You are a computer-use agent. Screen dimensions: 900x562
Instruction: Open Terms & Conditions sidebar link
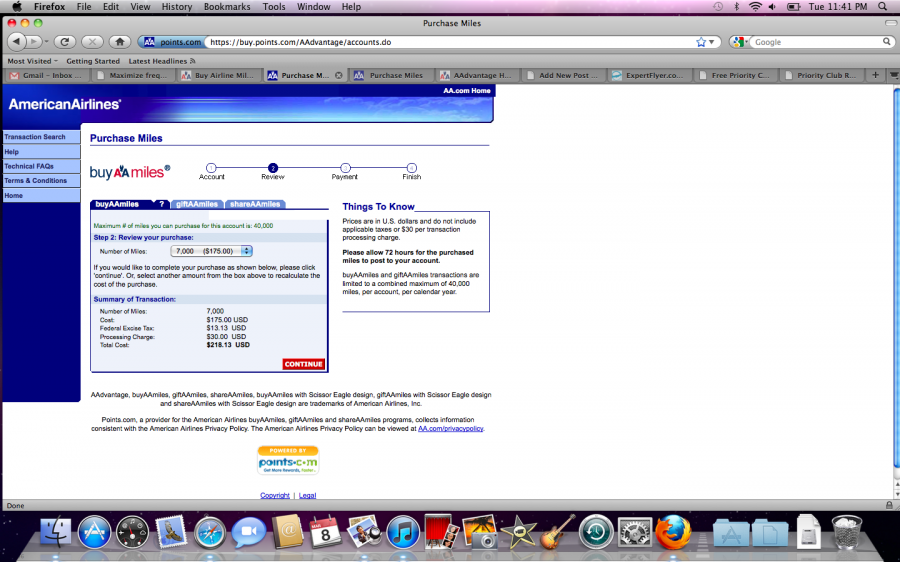pyautogui.click(x=41, y=180)
